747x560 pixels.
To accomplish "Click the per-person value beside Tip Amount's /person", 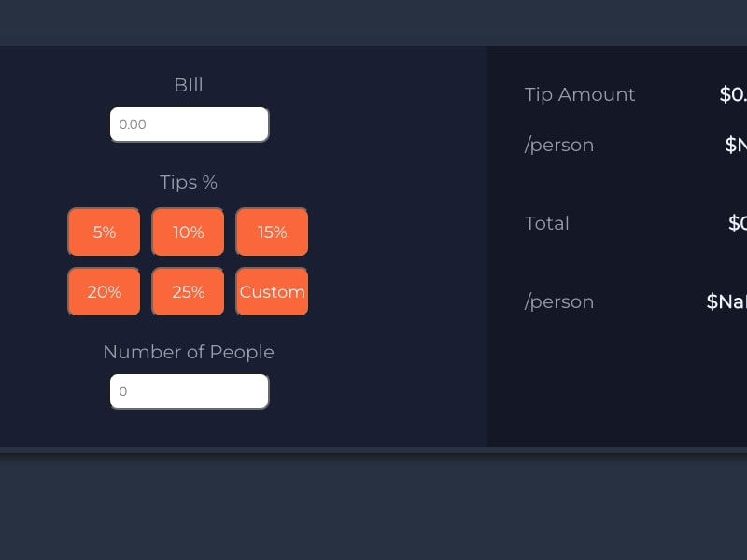I will [736, 145].
